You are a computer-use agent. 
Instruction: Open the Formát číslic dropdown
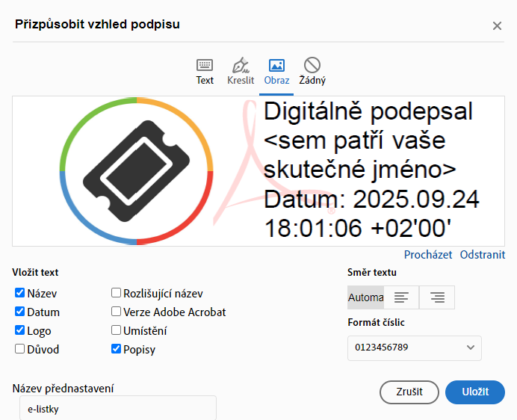point(414,348)
